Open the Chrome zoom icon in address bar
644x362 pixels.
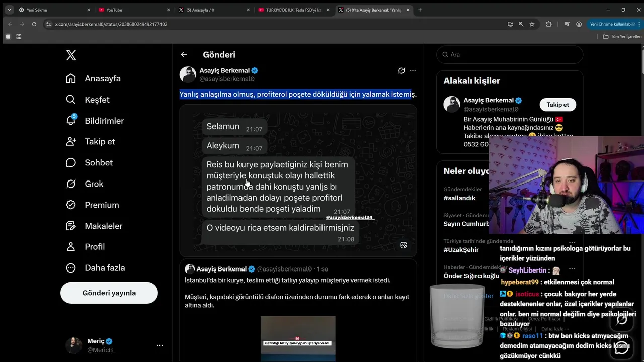pyautogui.click(x=521, y=24)
